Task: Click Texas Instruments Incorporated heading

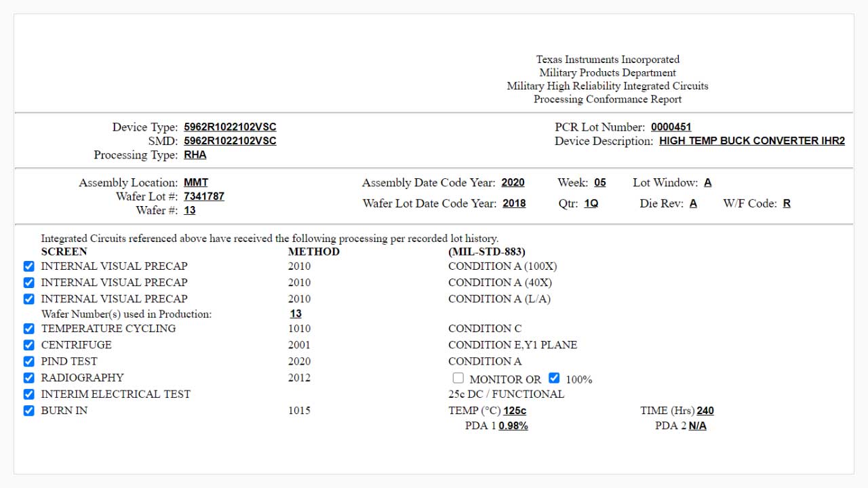Action: pos(608,60)
